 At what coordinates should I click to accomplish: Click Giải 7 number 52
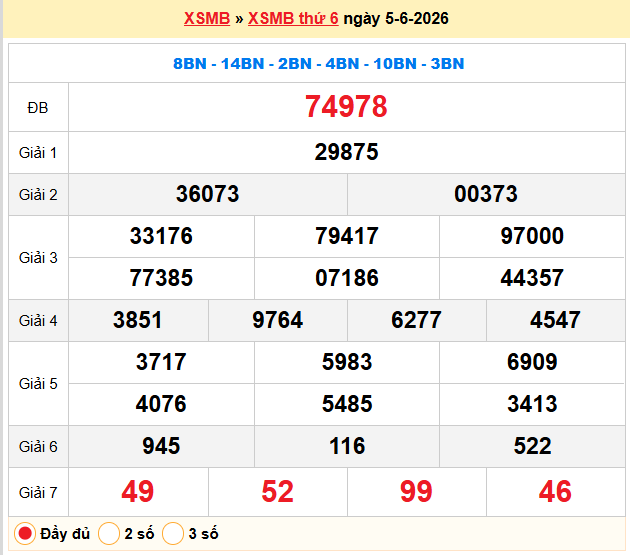coord(278,492)
